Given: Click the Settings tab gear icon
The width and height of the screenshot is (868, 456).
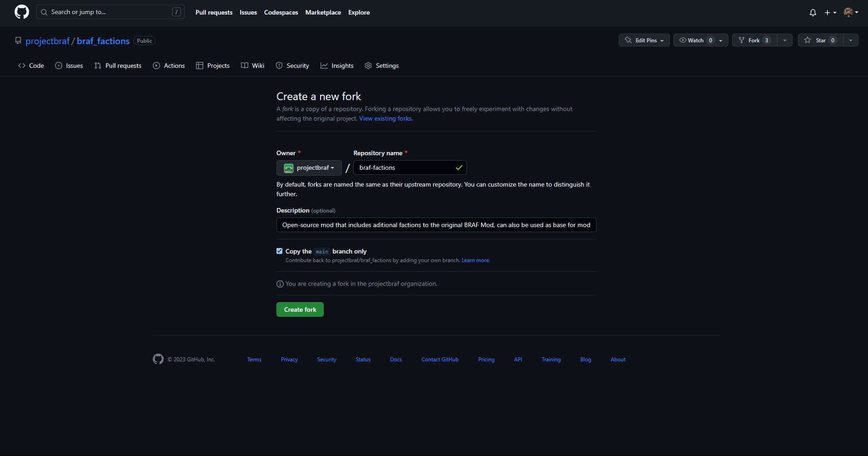Looking at the screenshot, I should point(368,66).
